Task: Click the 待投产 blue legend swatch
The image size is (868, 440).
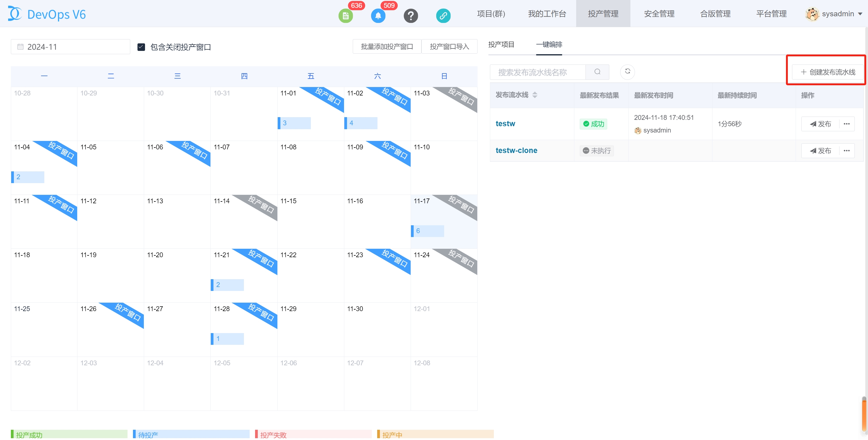Action: [x=191, y=434]
